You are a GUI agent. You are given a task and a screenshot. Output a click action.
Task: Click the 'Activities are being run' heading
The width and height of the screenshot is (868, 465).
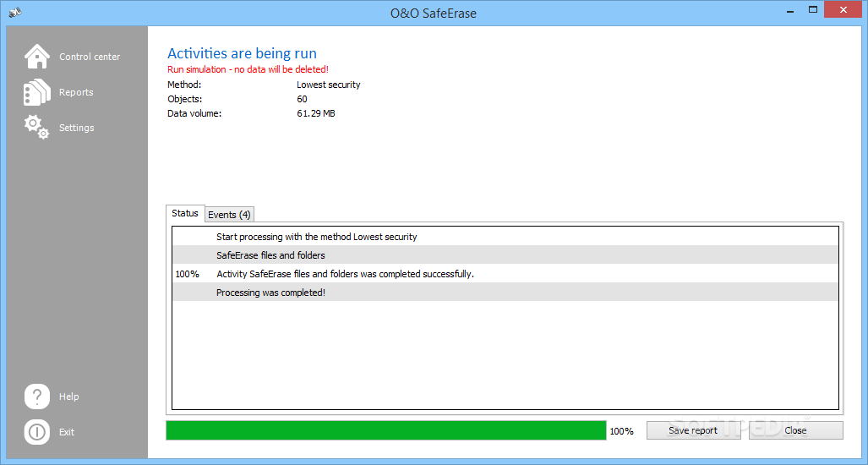click(x=242, y=54)
